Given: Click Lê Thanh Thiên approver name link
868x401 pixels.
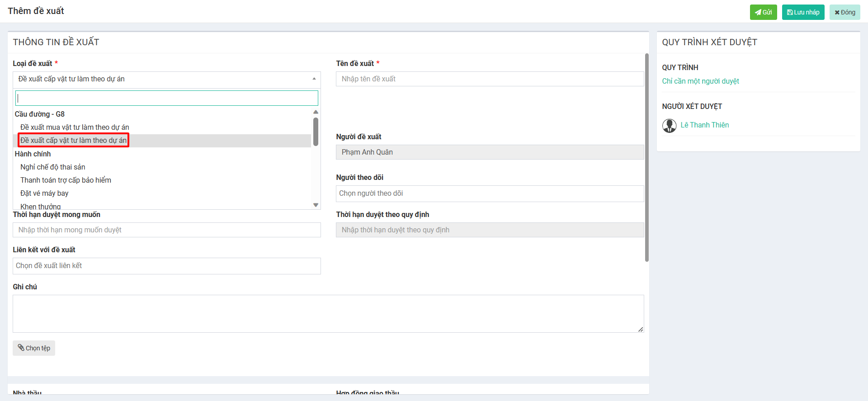Looking at the screenshot, I should coord(704,125).
